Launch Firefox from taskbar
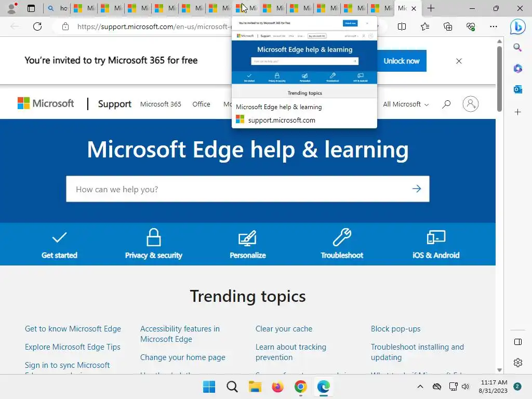532x399 pixels. pyautogui.click(x=277, y=387)
